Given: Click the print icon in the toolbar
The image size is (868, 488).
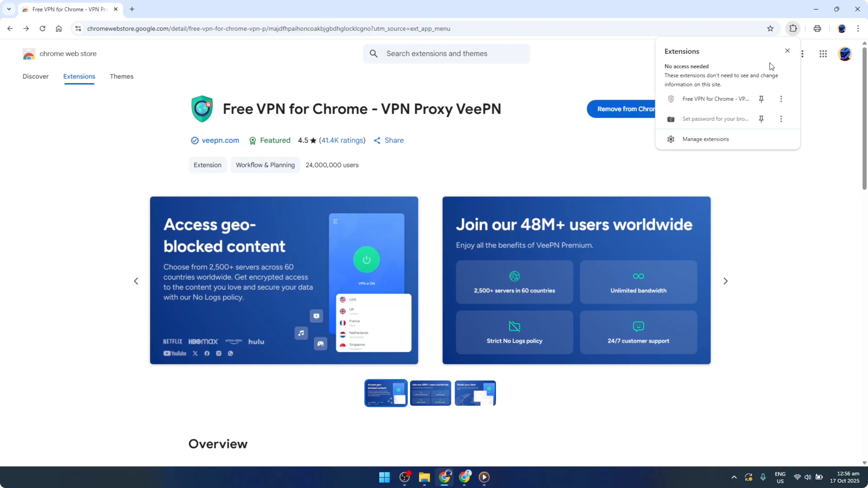Looking at the screenshot, I should point(818,29).
